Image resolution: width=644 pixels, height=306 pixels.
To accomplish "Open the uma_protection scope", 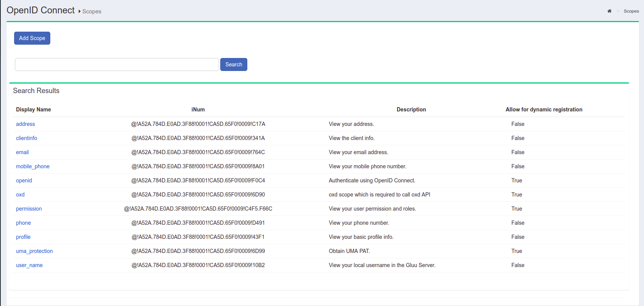I will [x=34, y=251].
